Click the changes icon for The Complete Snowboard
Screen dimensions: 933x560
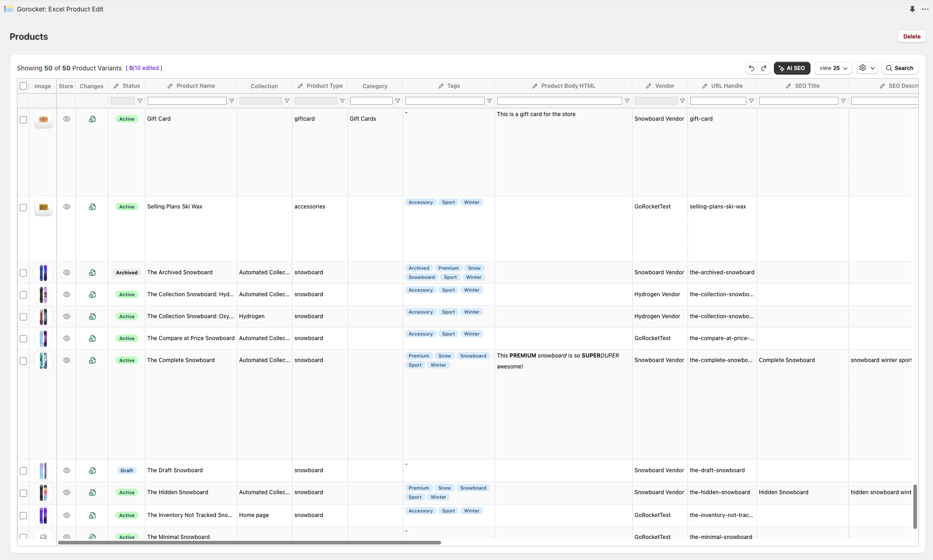pos(92,360)
